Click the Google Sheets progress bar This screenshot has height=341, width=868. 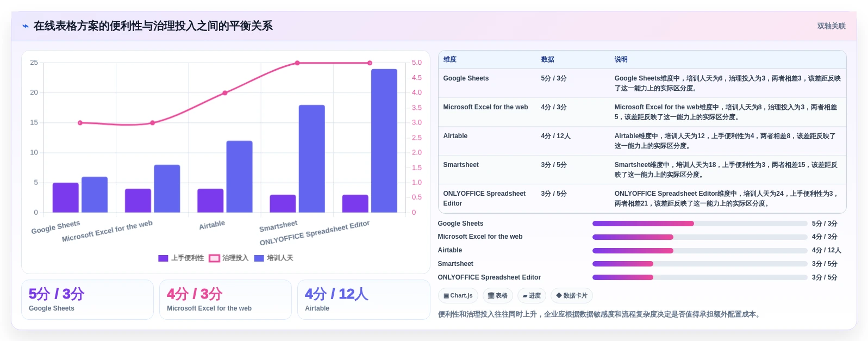[700, 224]
